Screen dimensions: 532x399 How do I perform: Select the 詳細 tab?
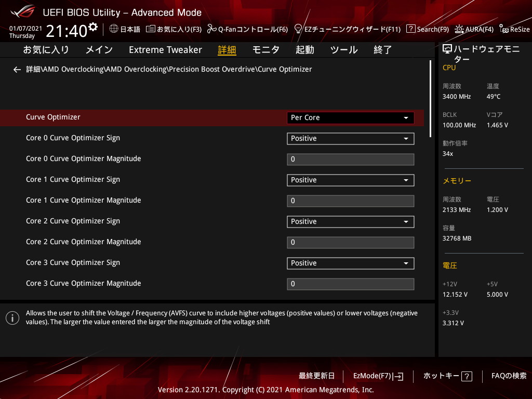click(227, 50)
